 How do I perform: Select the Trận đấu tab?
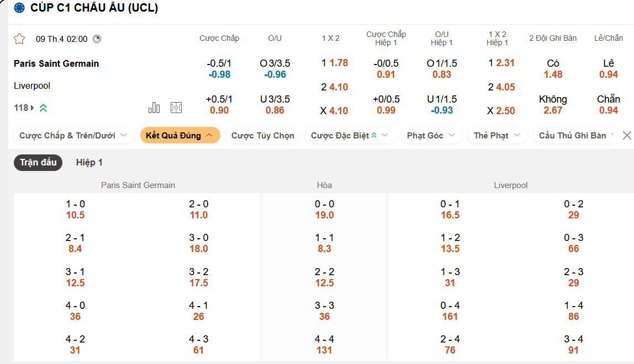click(38, 163)
